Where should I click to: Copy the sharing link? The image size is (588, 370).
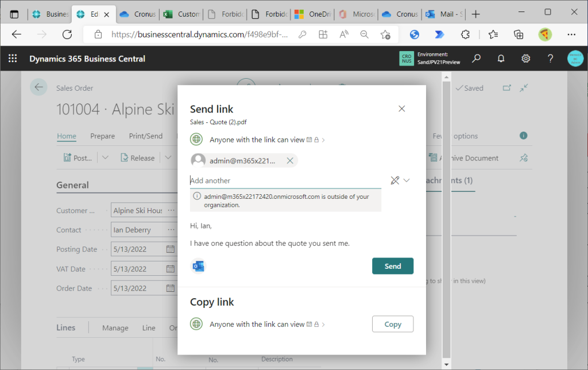pos(393,324)
